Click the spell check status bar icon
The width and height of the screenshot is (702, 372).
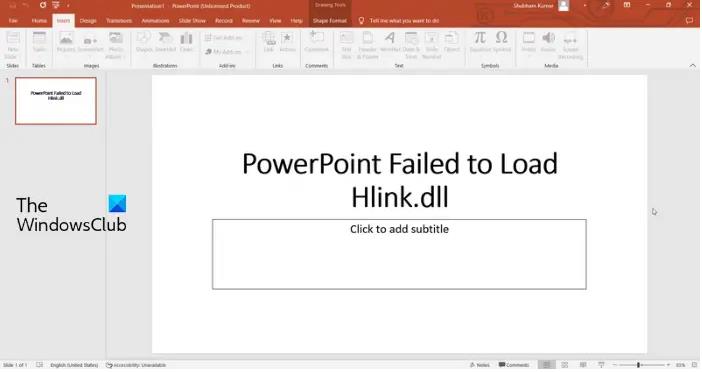tap(39, 365)
